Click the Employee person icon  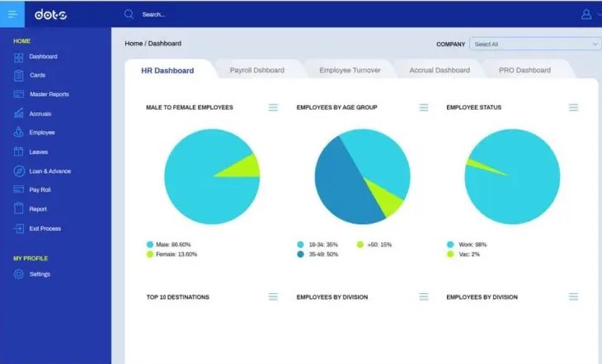[18, 132]
